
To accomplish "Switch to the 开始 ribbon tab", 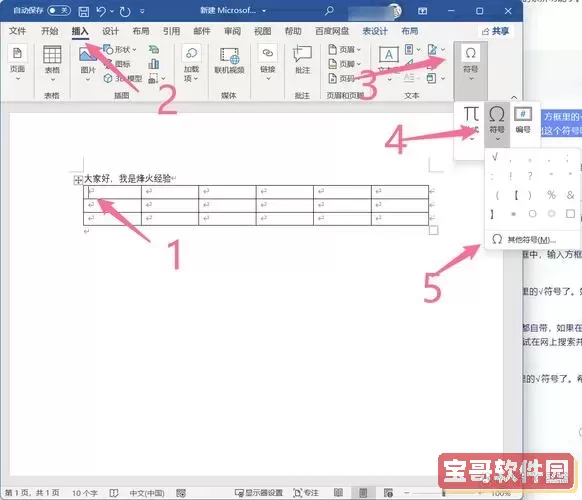I will point(49,31).
